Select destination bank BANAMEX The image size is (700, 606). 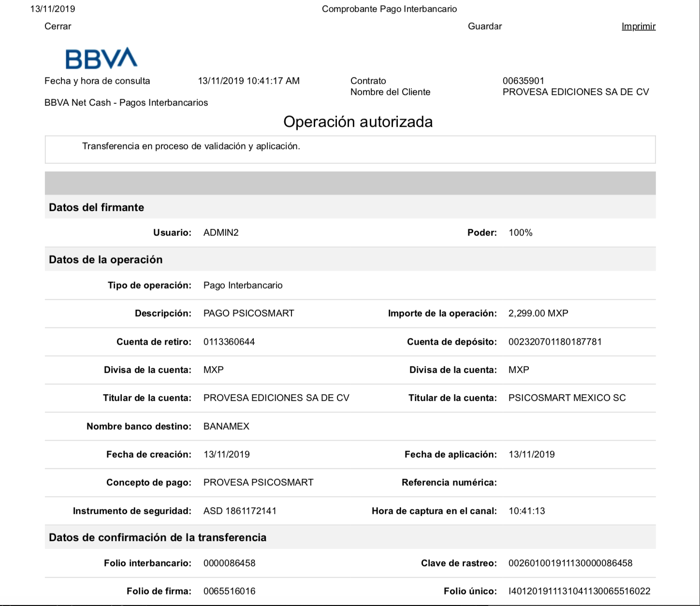coord(226,426)
